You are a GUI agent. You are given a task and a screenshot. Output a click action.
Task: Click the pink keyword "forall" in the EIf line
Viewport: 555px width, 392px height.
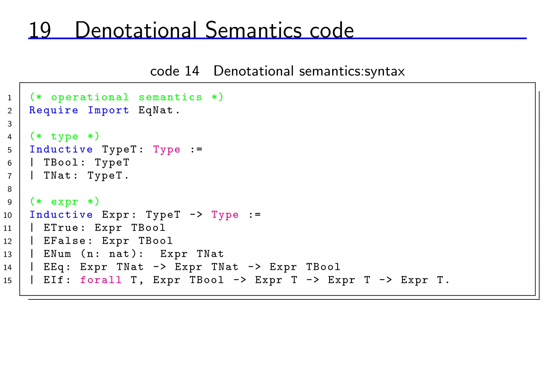pos(101,280)
